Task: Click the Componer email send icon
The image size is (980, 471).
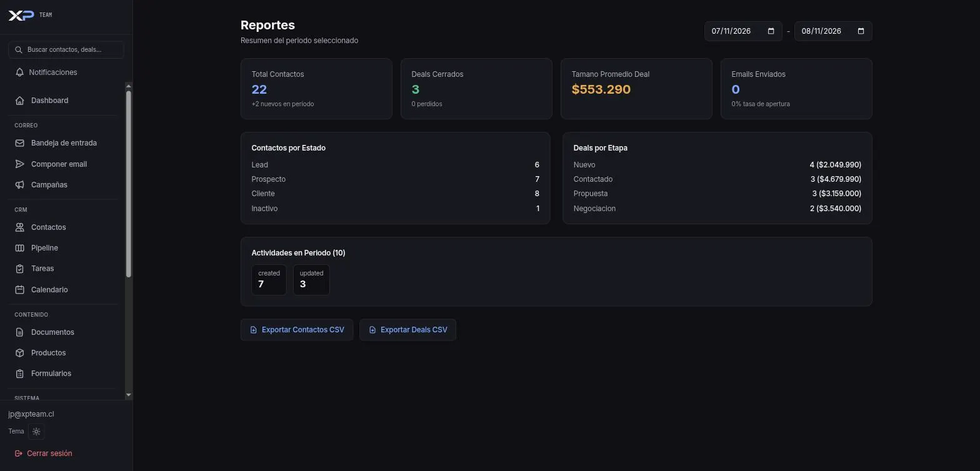Action: [20, 164]
